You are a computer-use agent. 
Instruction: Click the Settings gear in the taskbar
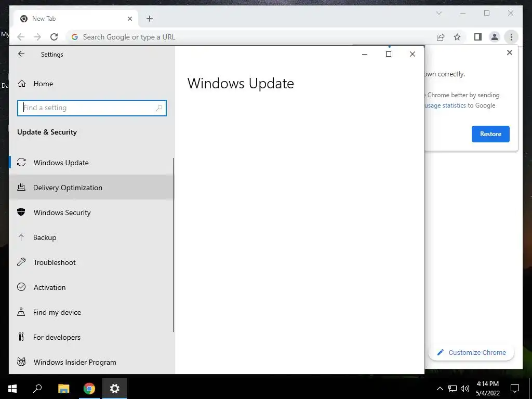[x=115, y=388]
